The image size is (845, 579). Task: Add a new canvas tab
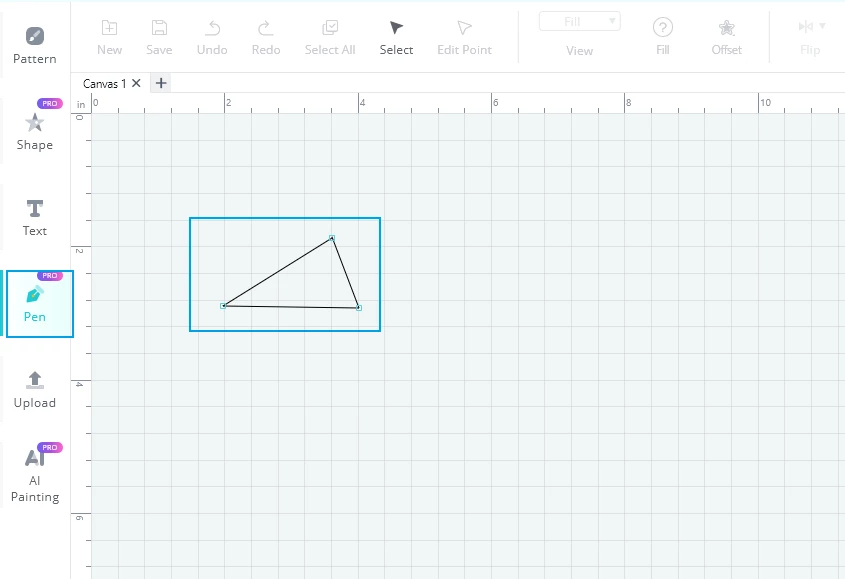[161, 83]
